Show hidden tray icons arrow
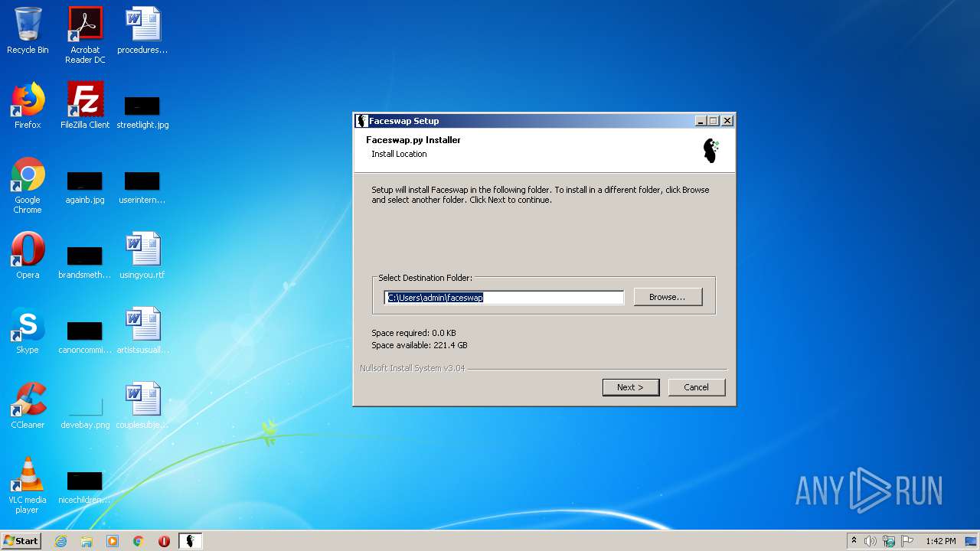The height and width of the screenshot is (551, 980). pyautogui.click(x=854, y=540)
